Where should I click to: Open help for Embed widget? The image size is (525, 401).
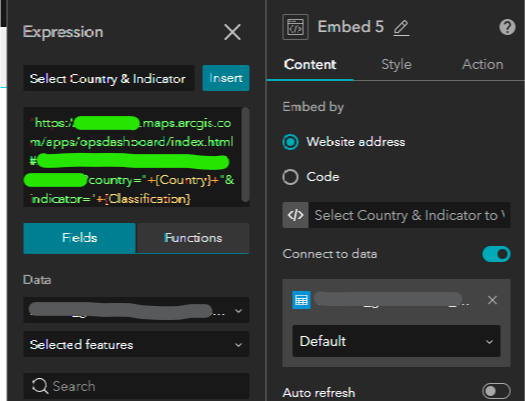(507, 27)
